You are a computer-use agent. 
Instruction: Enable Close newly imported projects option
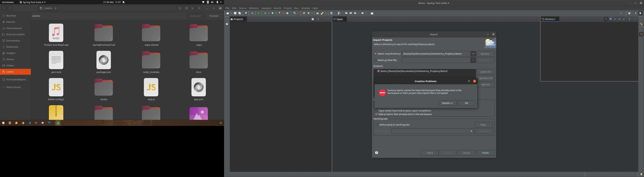(376, 111)
